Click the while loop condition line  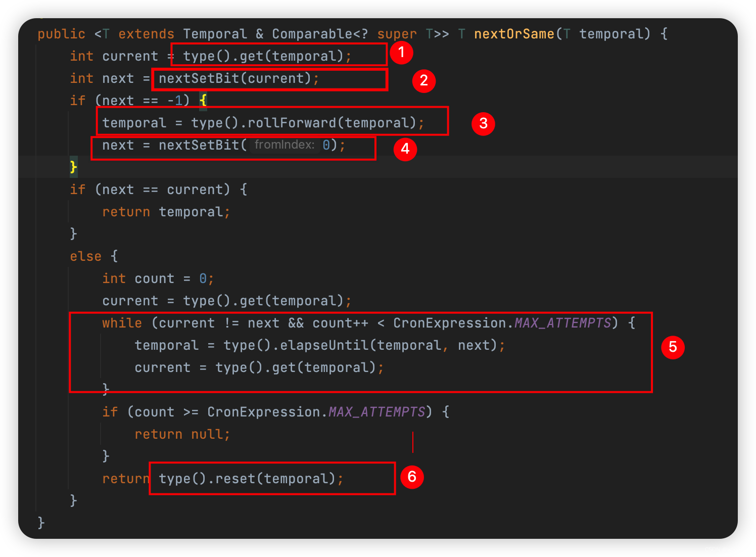pos(369,323)
